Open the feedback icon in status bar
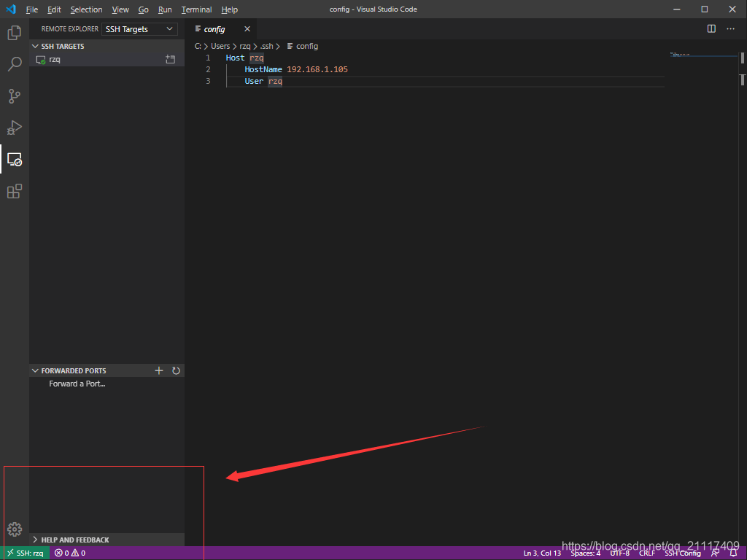The image size is (747, 560). point(715,553)
